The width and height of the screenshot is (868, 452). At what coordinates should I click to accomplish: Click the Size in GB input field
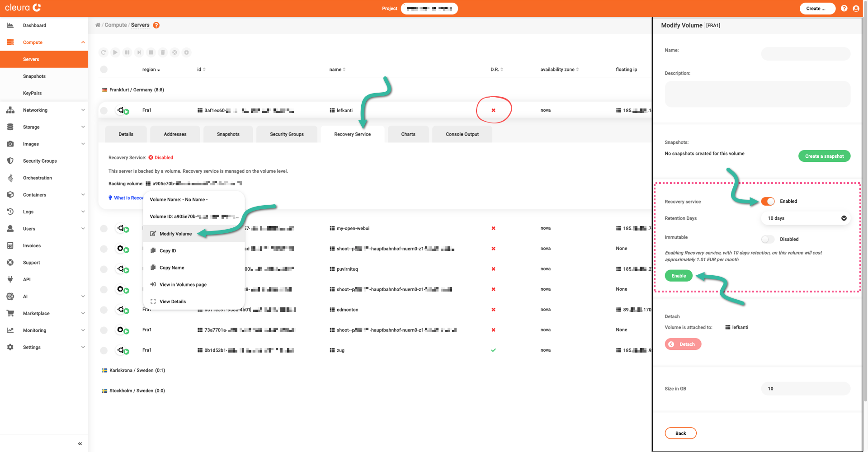(x=806, y=388)
